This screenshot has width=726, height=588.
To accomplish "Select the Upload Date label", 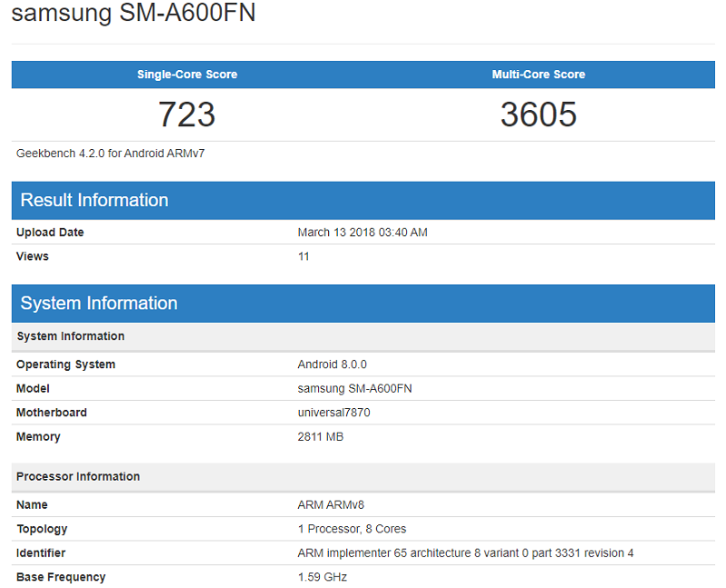I will (50, 233).
